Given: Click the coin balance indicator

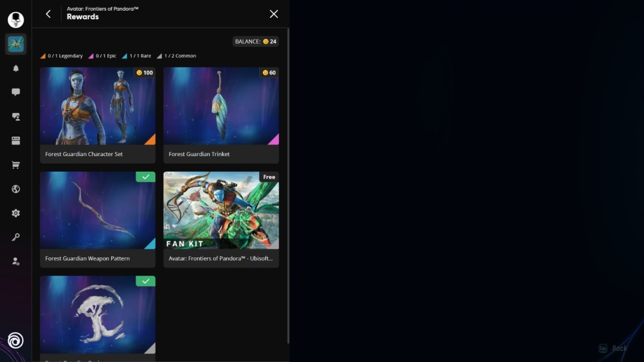Looking at the screenshot, I should [x=255, y=41].
